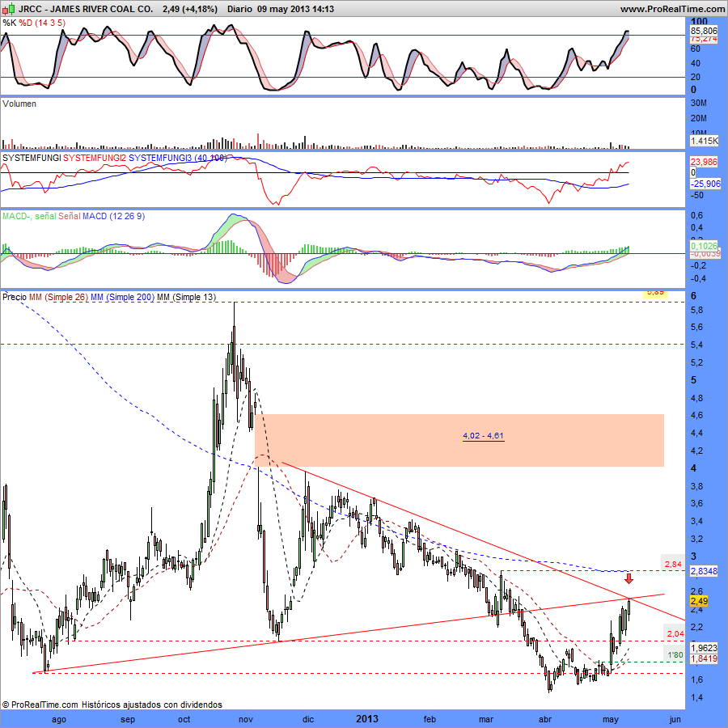
Task: Select the Volumen panel label
Action: tap(18, 104)
